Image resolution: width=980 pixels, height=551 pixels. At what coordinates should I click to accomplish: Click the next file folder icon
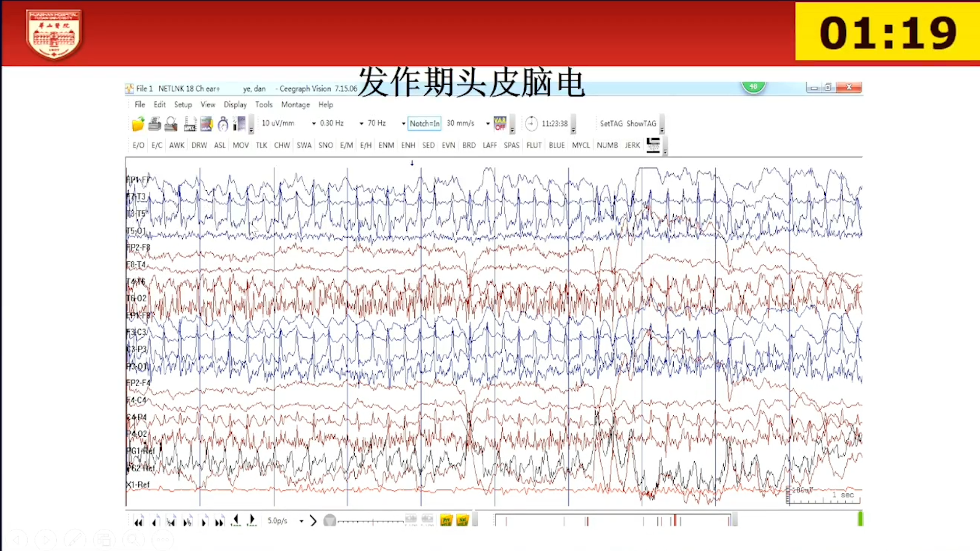pyautogui.click(x=462, y=520)
